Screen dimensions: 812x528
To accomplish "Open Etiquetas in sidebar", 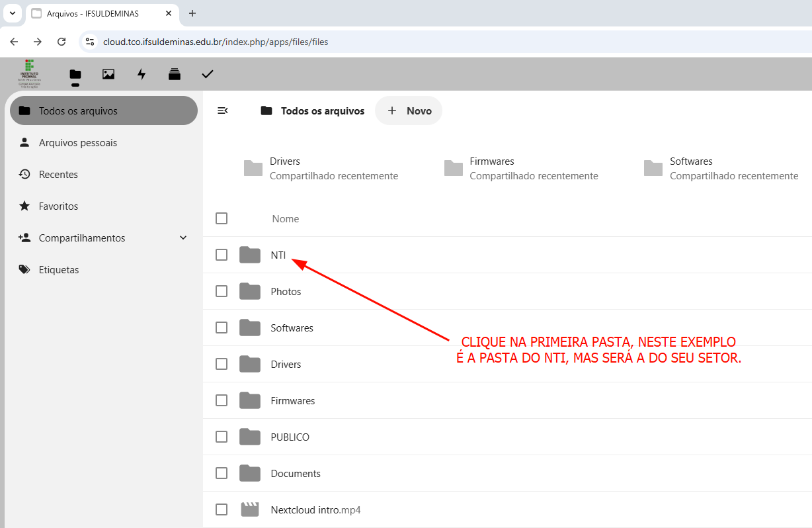I will point(104,269).
